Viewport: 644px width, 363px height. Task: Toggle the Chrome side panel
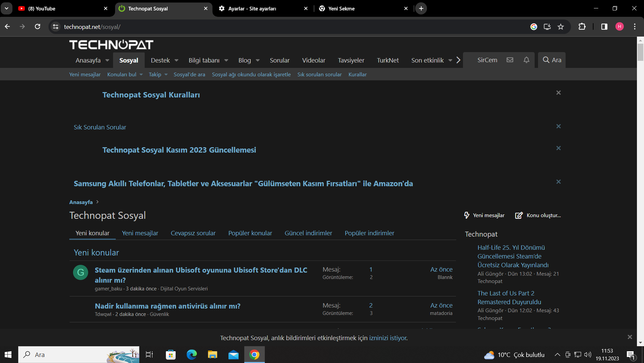[x=604, y=27]
